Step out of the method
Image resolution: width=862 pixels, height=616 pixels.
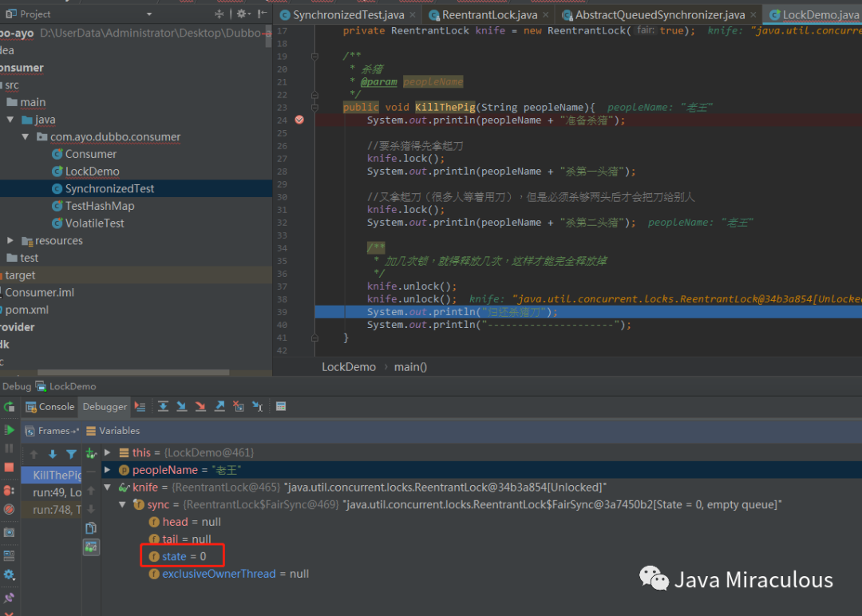click(x=219, y=407)
